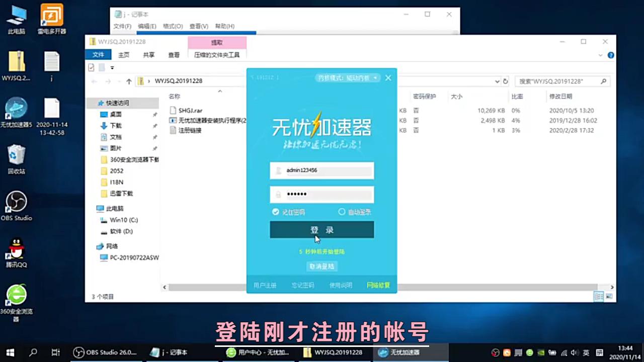
Task: Open Task View on the taskbar
Action: pyautogui.click(x=56, y=352)
